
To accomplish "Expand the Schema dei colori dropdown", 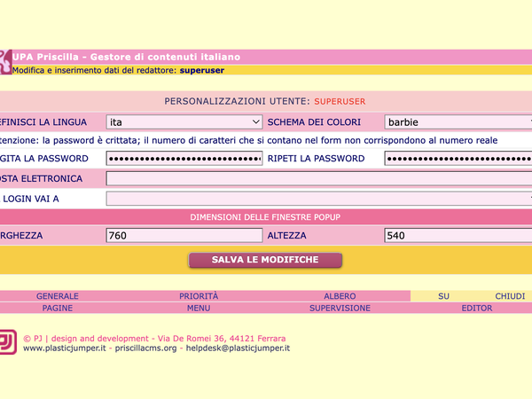I will 458,121.
